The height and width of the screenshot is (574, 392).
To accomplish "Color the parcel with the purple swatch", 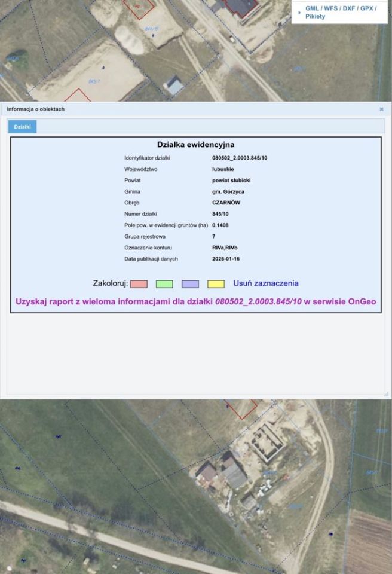I will 191,284.
